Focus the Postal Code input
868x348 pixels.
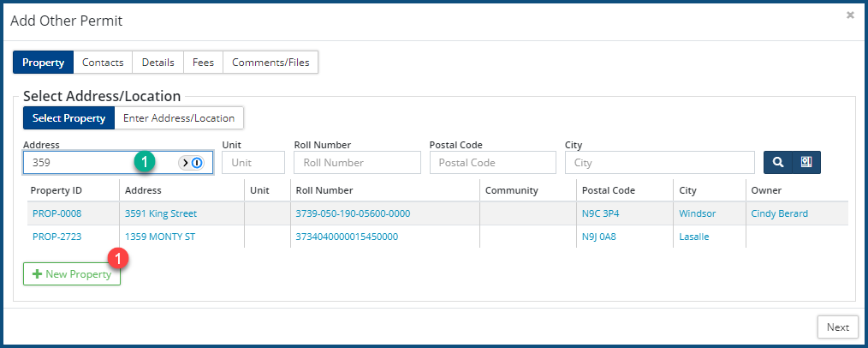(493, 162)
